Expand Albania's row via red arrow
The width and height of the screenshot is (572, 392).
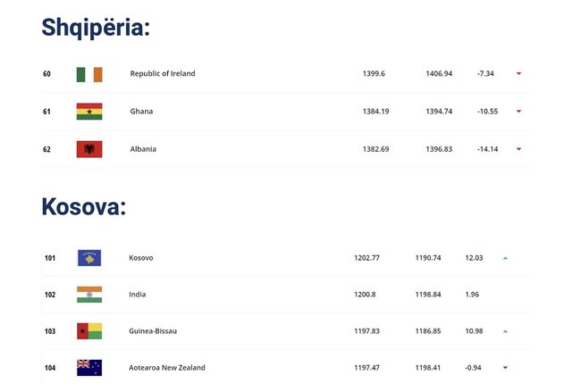tap(518, 149)
